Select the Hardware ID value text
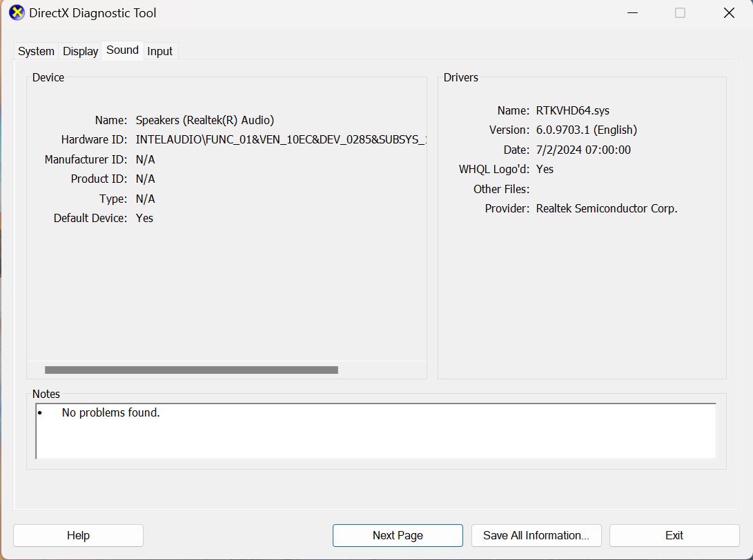This screenshot has width=753, height=560. coord(280,140)
